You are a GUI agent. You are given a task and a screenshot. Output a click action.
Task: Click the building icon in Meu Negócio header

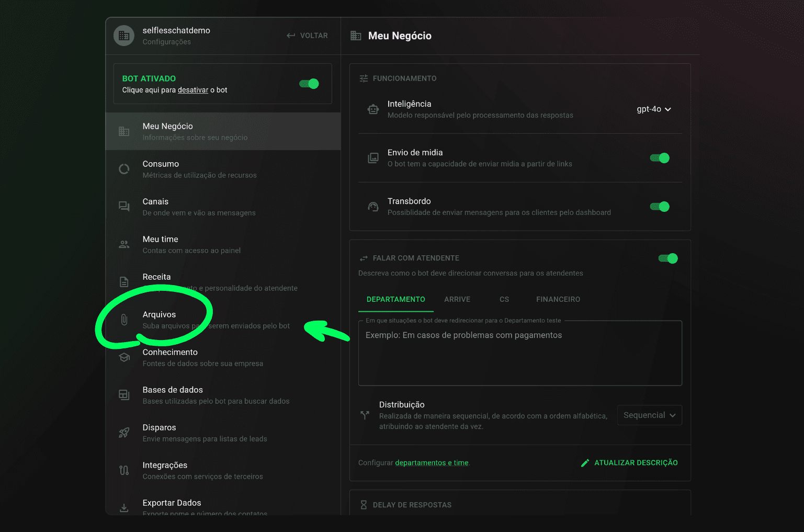356,36
